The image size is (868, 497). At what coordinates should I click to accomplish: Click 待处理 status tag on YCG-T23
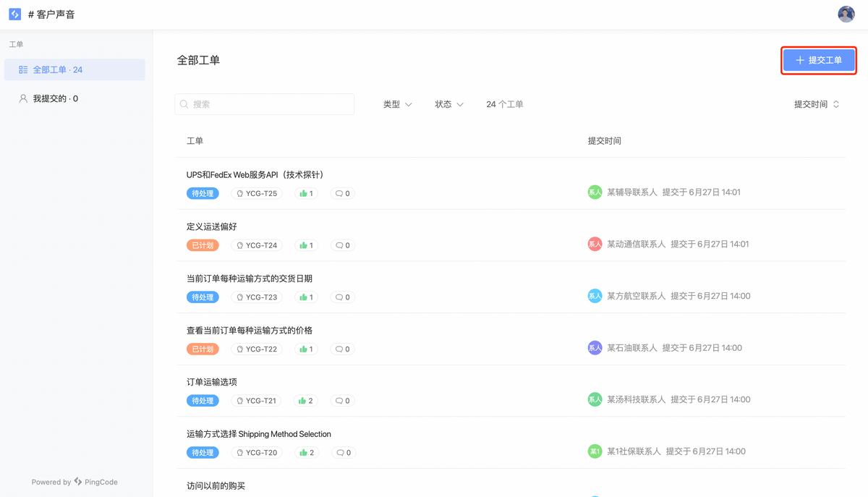[203, 297]
